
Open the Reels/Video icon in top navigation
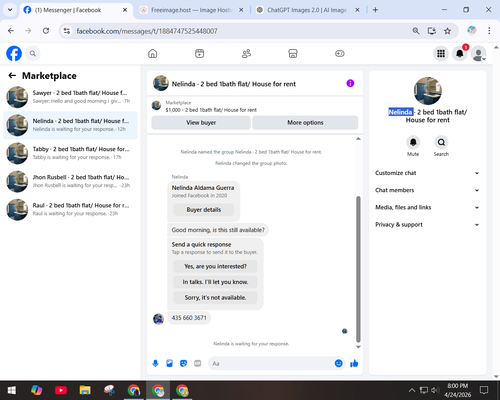pyautogui.click(x=199, y=53)
